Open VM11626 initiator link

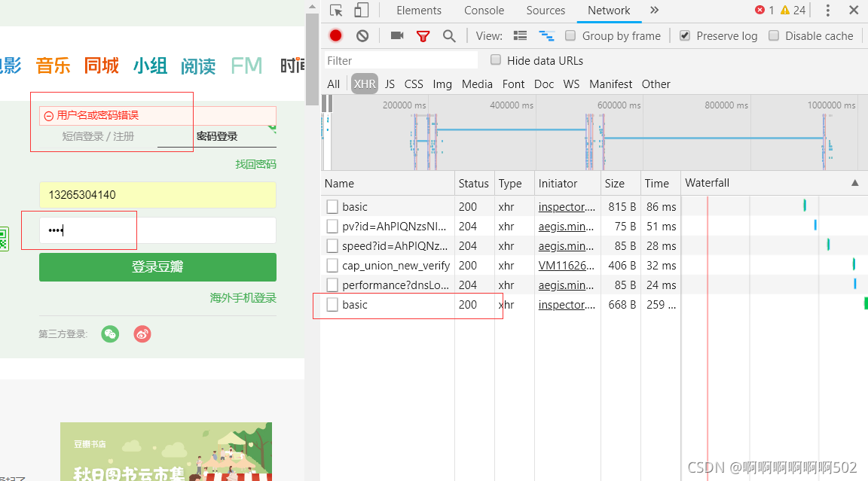[567, 266]
